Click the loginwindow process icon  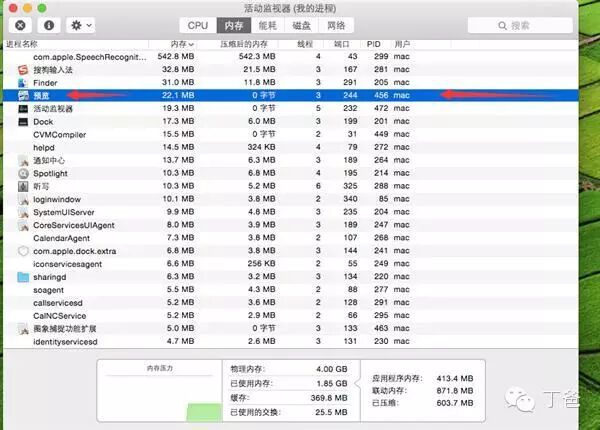click(x=23, y=199)
